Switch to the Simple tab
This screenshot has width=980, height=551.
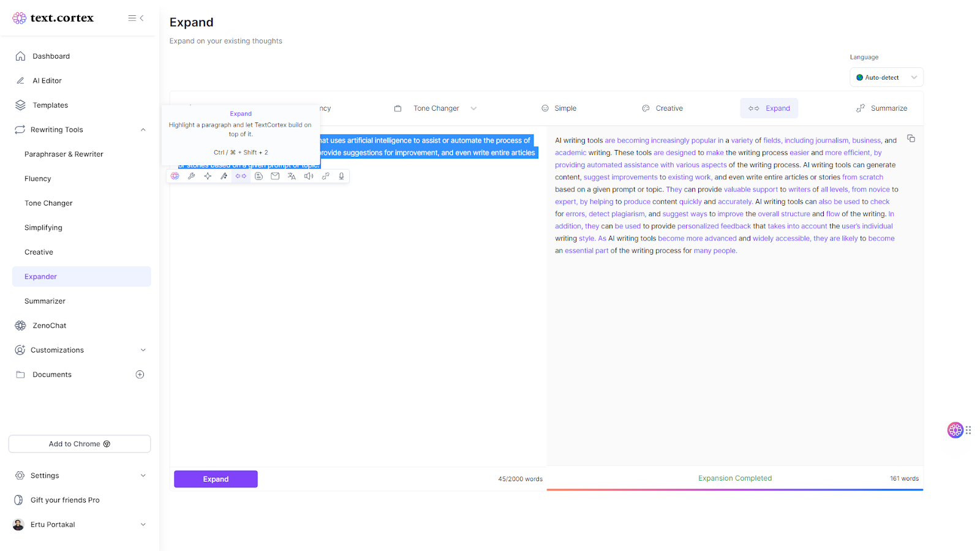tap(559, 108)
